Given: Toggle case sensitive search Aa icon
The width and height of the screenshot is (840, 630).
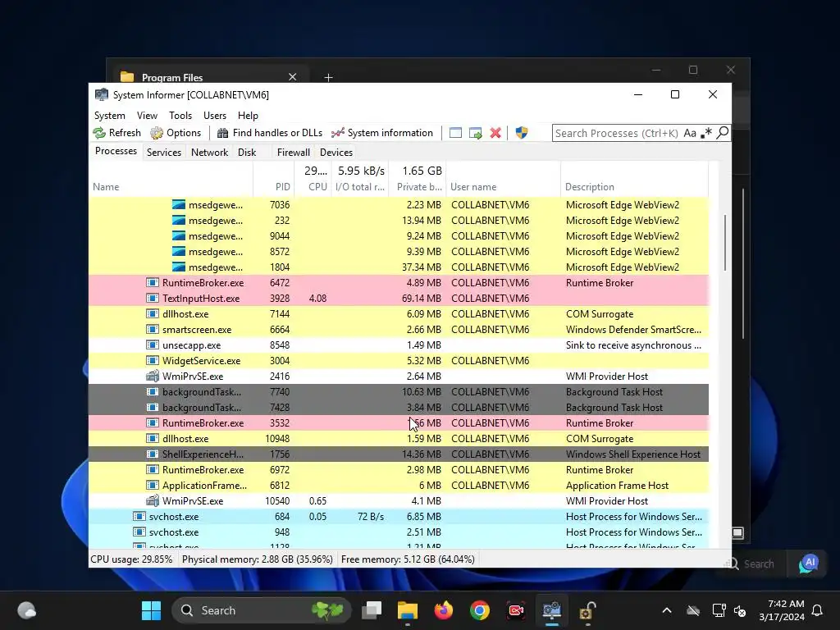Looking at the screenshot, I should click(x=690, y=133).
